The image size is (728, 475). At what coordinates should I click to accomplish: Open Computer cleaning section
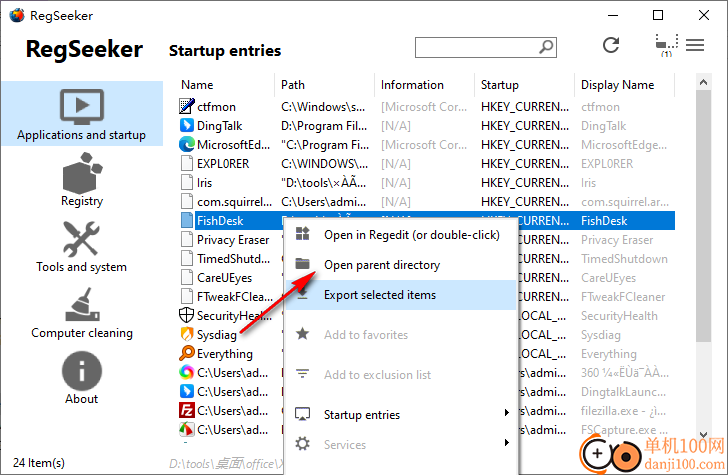[82, 313]
